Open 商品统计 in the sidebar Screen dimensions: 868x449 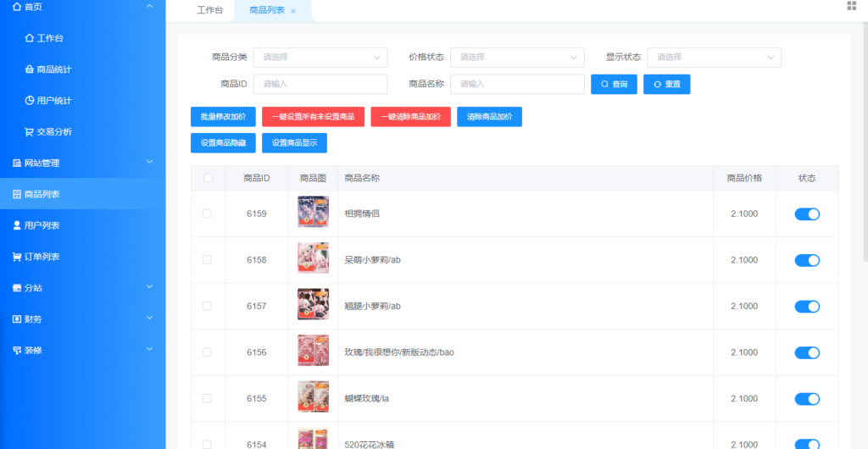(x=54, y=69)
